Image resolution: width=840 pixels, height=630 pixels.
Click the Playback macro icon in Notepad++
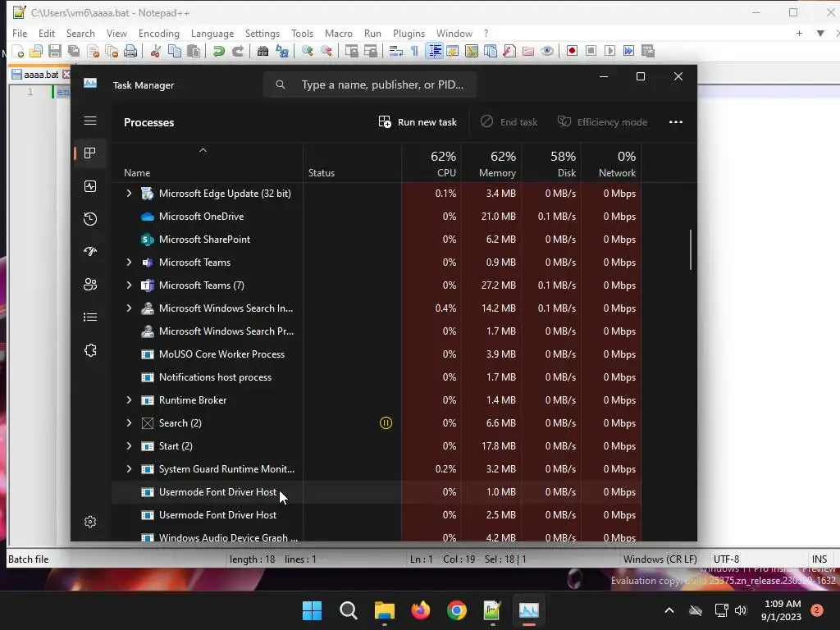pos(609,51)
